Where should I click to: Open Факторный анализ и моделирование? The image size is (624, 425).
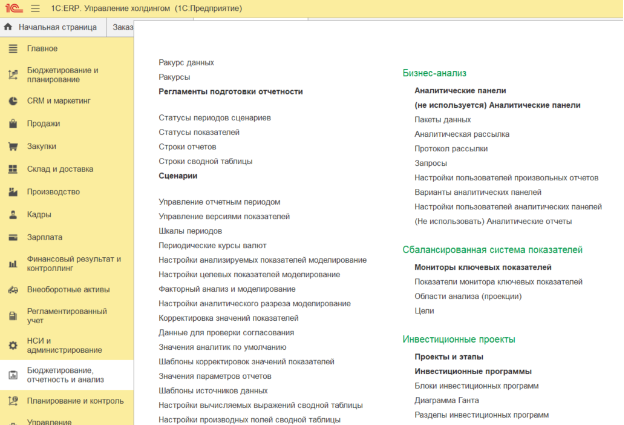tap(227, 289)
